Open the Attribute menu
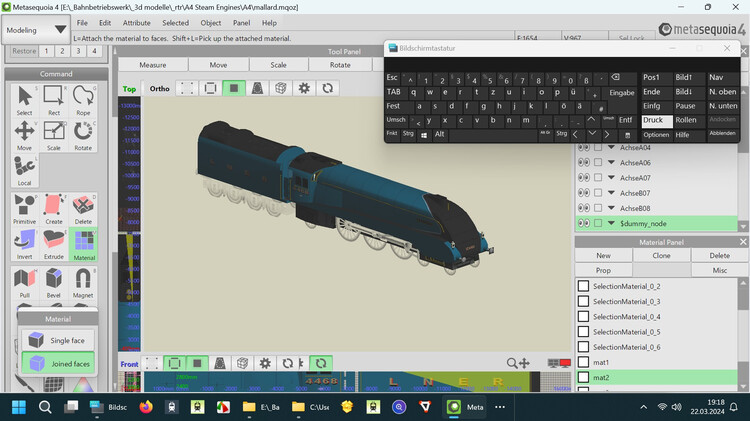Viewport: 750px width, 421px height. (136, 22)
